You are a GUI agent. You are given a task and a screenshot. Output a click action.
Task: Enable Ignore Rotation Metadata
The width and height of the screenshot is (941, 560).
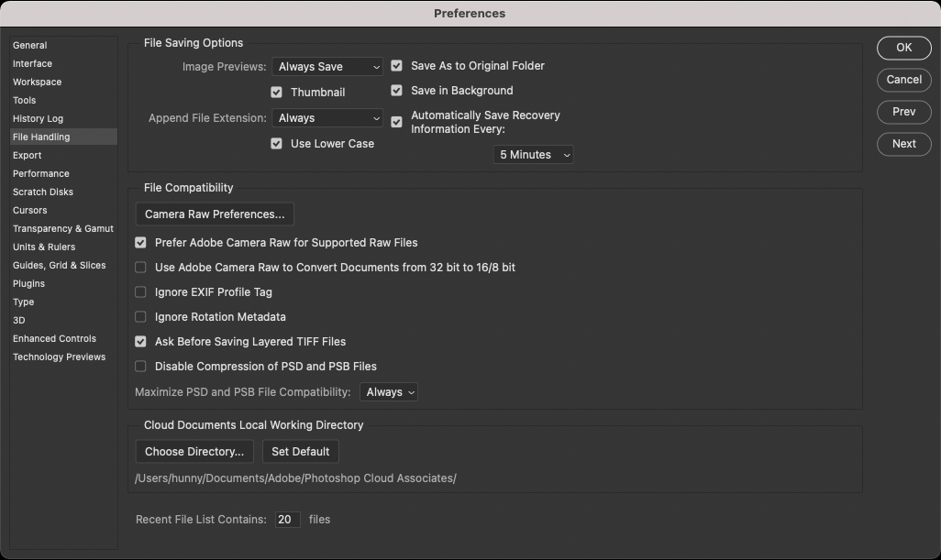click(x=140, y=317)
